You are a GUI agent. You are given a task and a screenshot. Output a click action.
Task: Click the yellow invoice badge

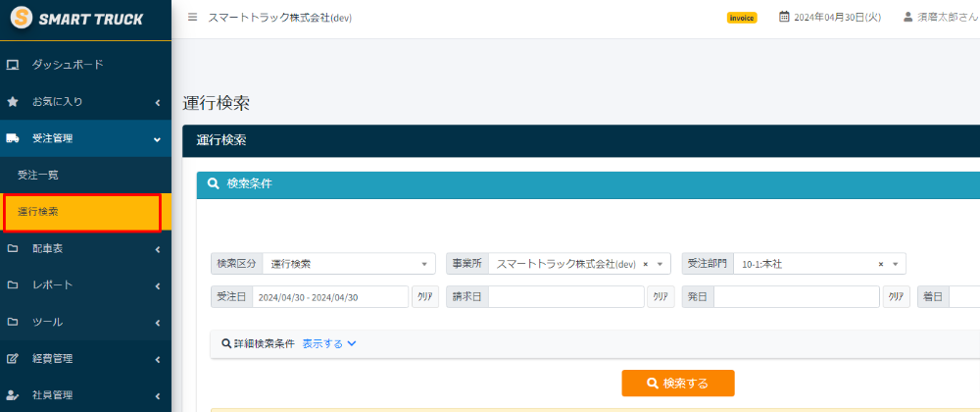[742, 18]
